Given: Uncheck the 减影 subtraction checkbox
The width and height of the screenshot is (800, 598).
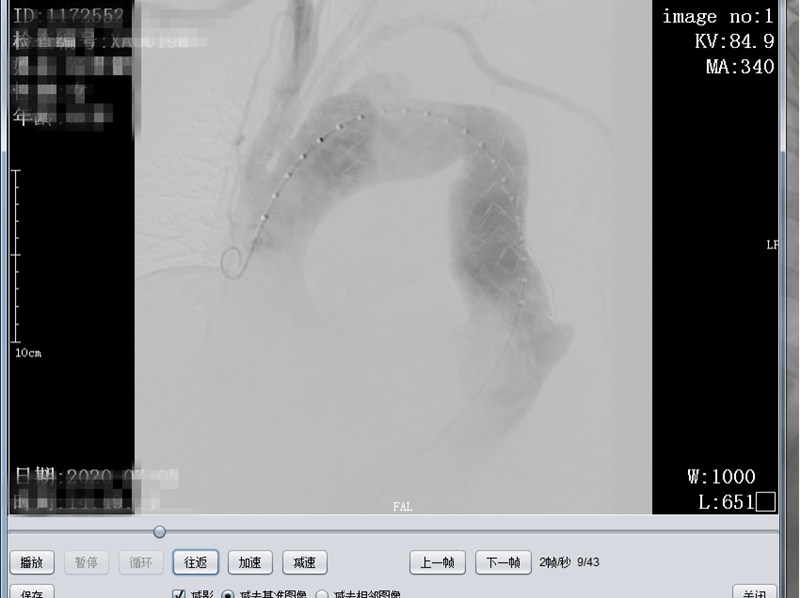Looking at the screenshot, I should coord(179,594).
